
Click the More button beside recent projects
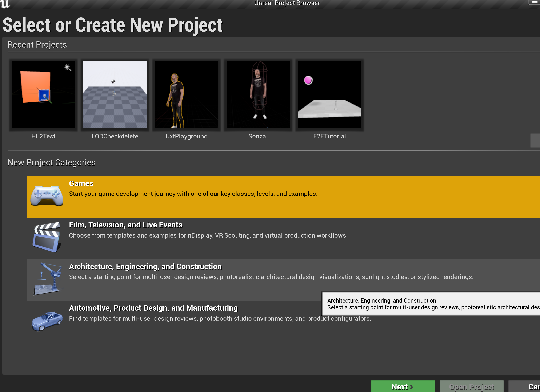pyautogui.click(x=535, y=141)
